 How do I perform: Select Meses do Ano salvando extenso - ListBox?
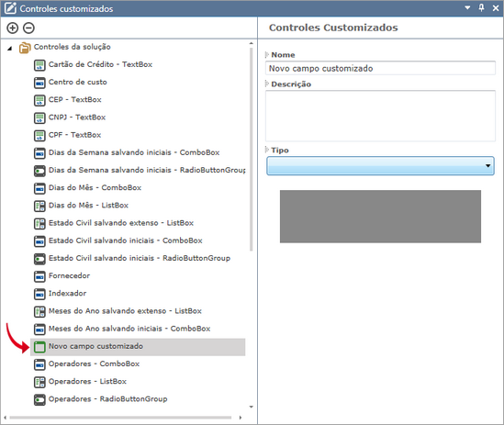[125, 311]
